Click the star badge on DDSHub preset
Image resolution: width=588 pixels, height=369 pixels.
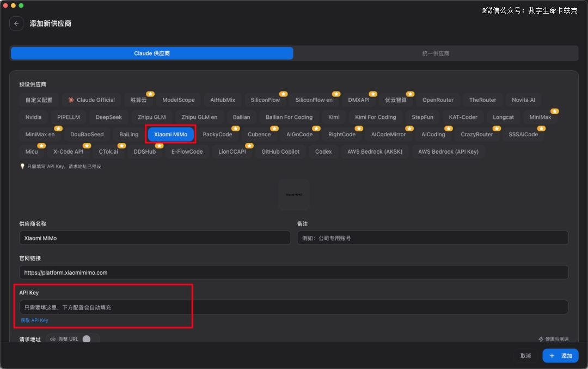[159, 146]
